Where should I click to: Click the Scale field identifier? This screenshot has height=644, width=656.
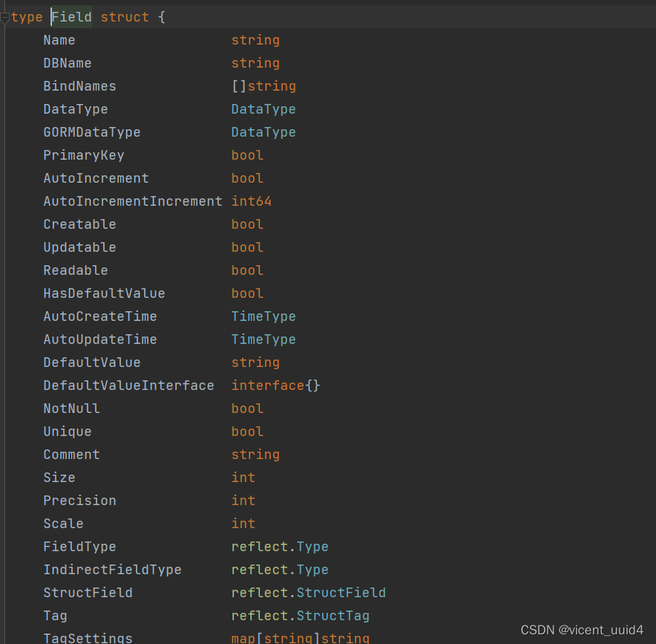click(x=64, y=523)
